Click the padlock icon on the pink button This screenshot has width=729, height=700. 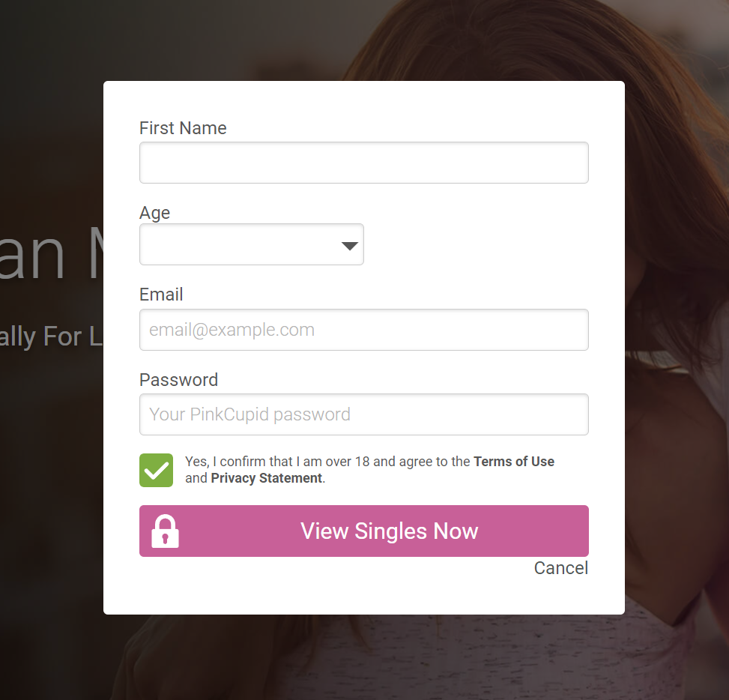[165, 531]
